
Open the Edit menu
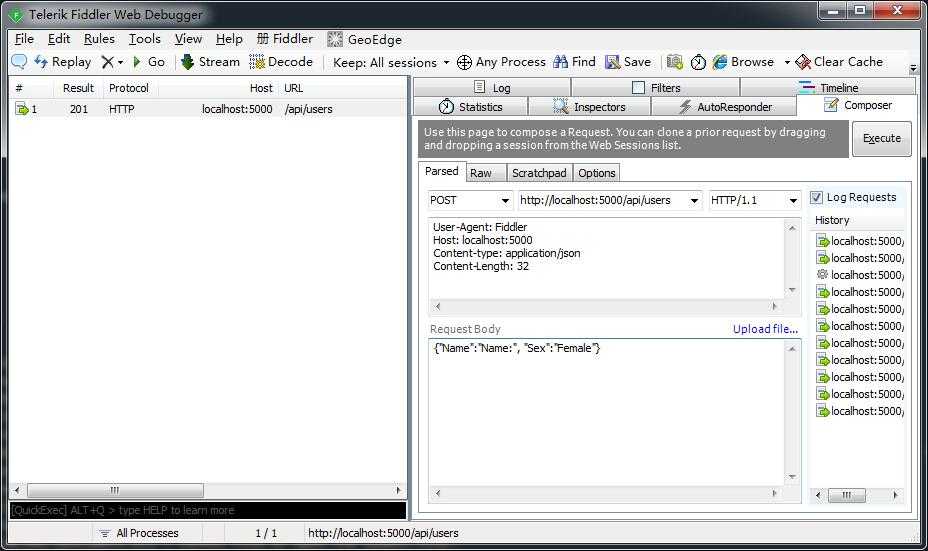(59, 39)
